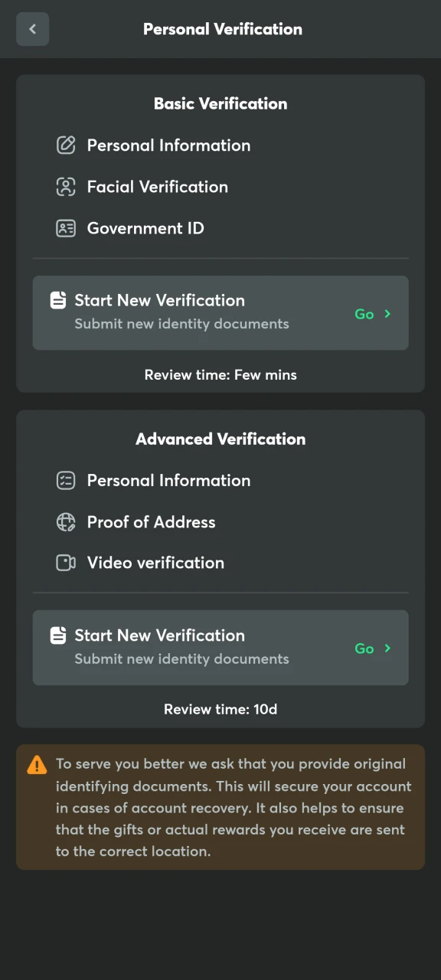Click the Review time: 10d label

(220, 709)
